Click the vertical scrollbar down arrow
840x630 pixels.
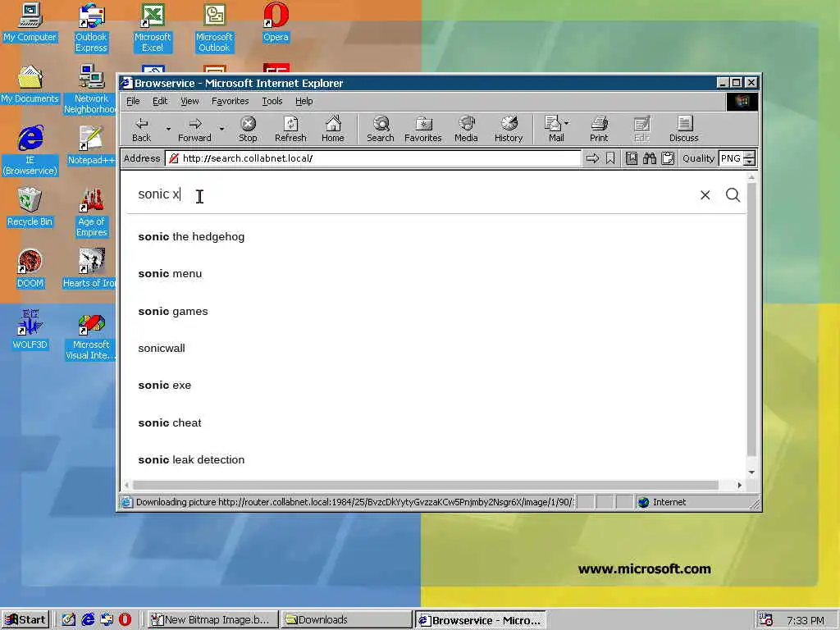pos(751,472)
